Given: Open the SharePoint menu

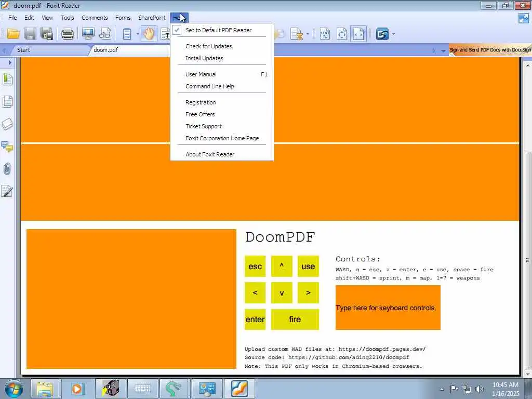Looking at the screenshot, I should tap(152, 18).
